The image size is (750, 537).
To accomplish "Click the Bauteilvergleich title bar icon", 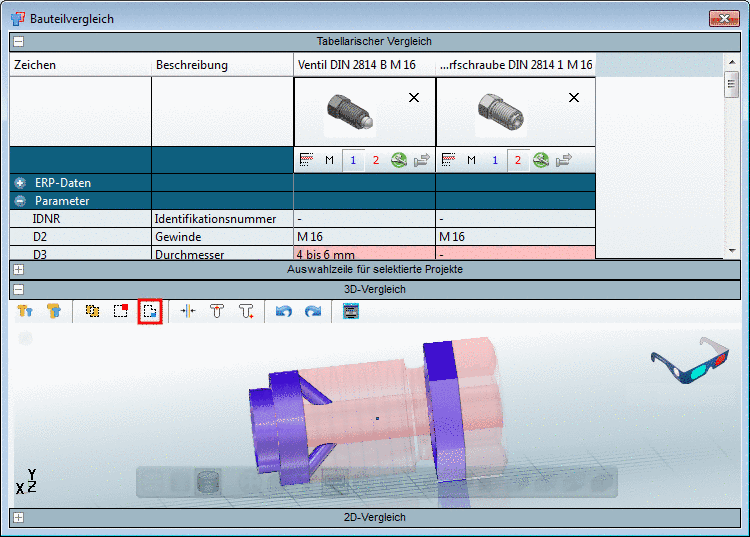I will click(x=18, y=19).
